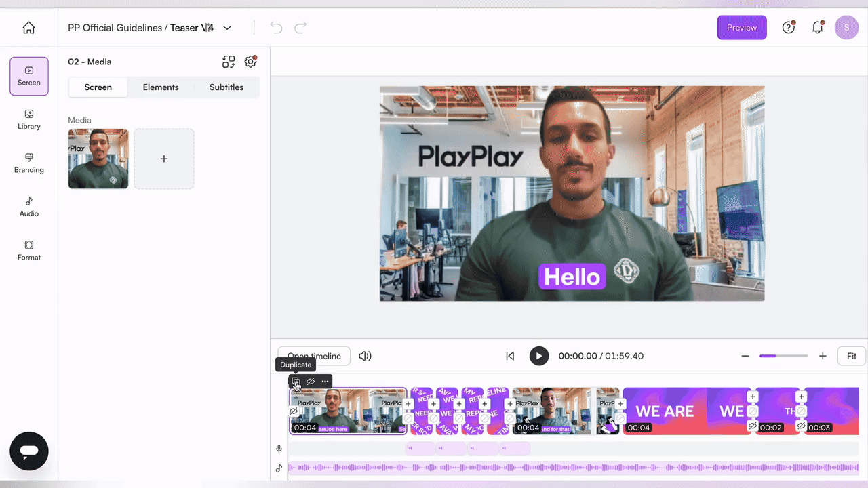
Task: Open the Format sidebar section
Action: click(x=29, y=251)
